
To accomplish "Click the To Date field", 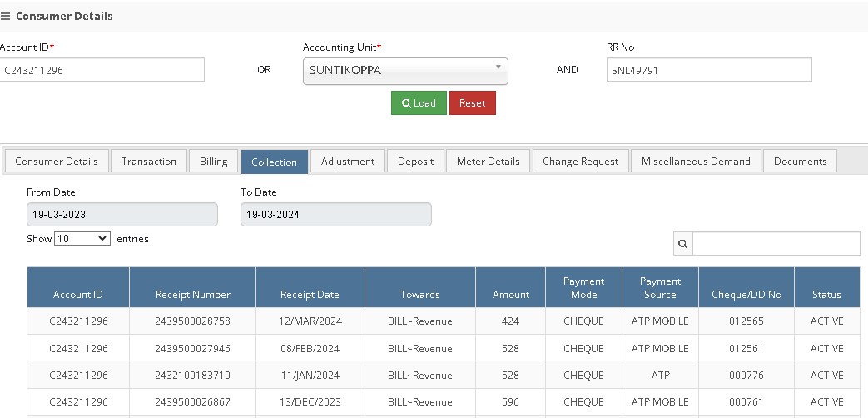I will click(x=336, y=214).
